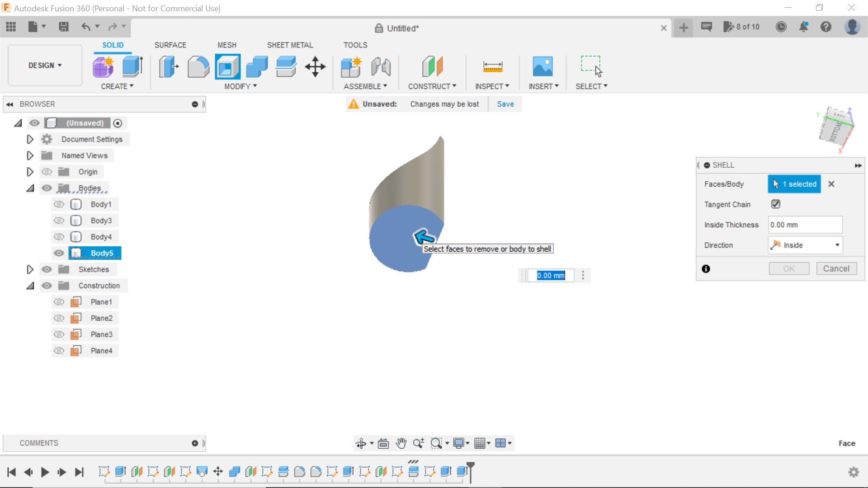Click OK to confirm the shell operation
Image resolution: width=868 pixels, height=488 pixels.
(788, 268)
